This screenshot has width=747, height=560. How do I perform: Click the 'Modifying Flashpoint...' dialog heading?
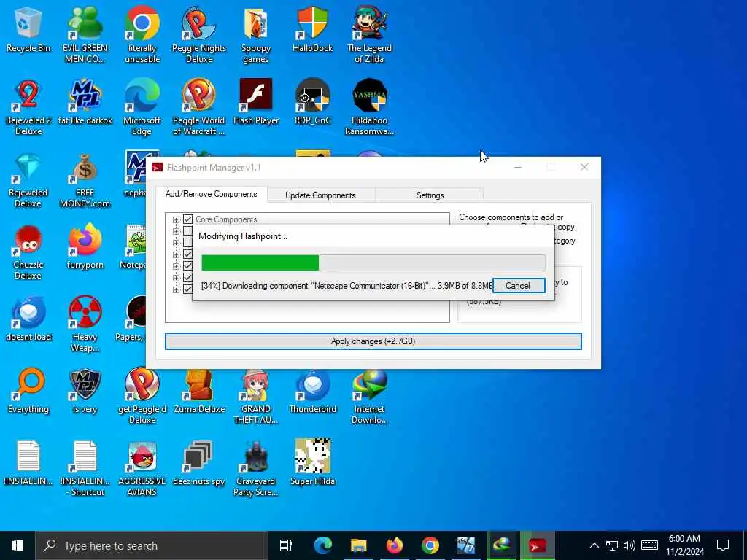pyautogui.click(x=243, y=236)
